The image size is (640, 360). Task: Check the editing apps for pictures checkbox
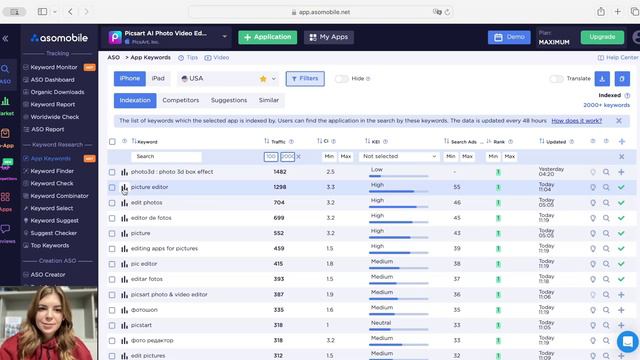pyautogui.click(x=112, y=249)
